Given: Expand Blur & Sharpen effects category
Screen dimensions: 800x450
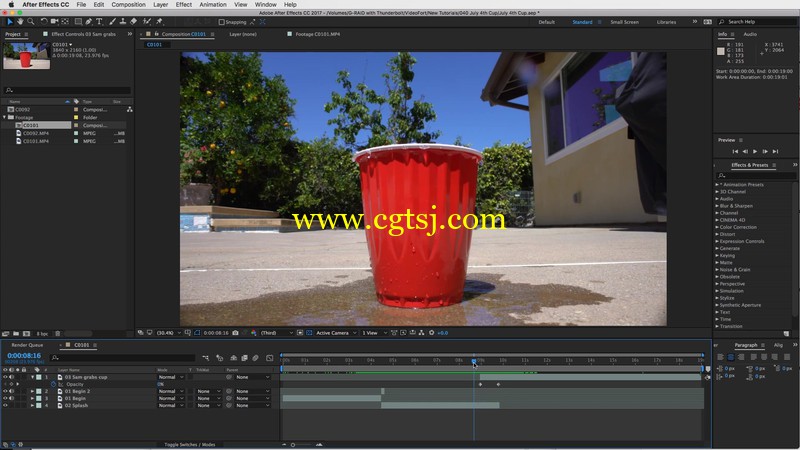Looking at the screenshot, I should tap(717, 206).
